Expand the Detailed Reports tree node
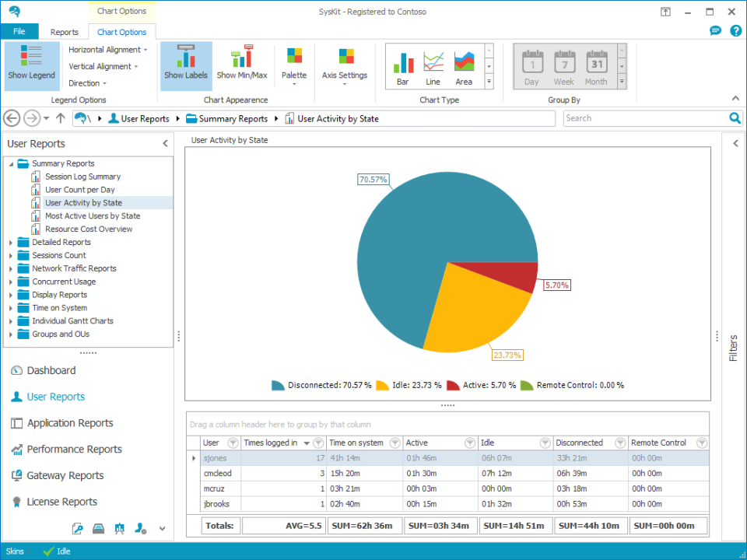Image resolution: width=747 pixels, height=560 pixels. 11,243
